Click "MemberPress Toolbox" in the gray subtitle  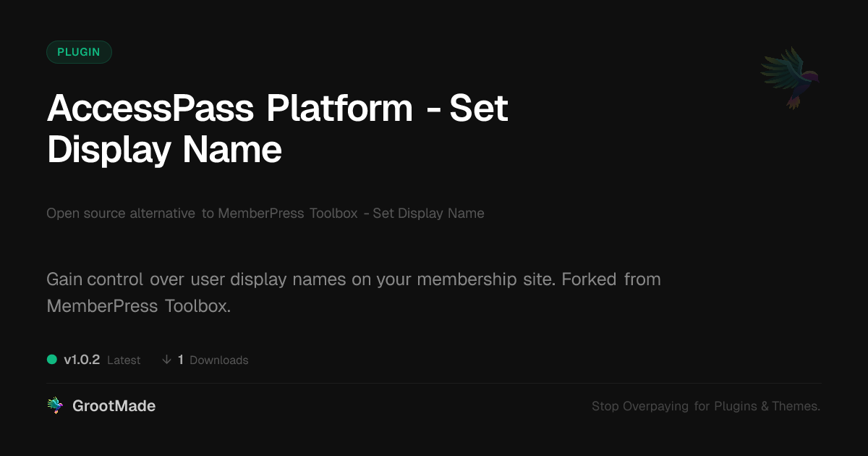(x=288, y=214)
